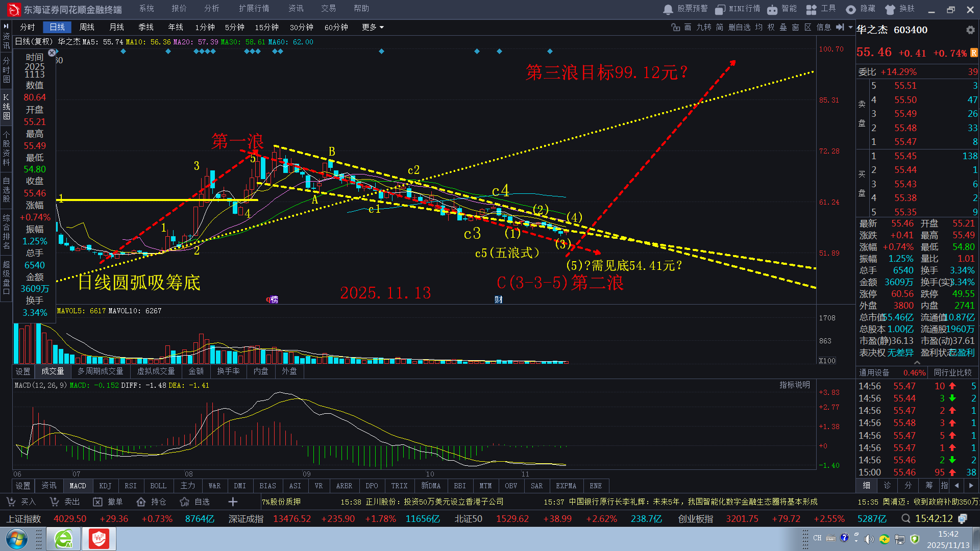Click the AI robot assistant icon
980x551 pixels.
tap(772, 9)
